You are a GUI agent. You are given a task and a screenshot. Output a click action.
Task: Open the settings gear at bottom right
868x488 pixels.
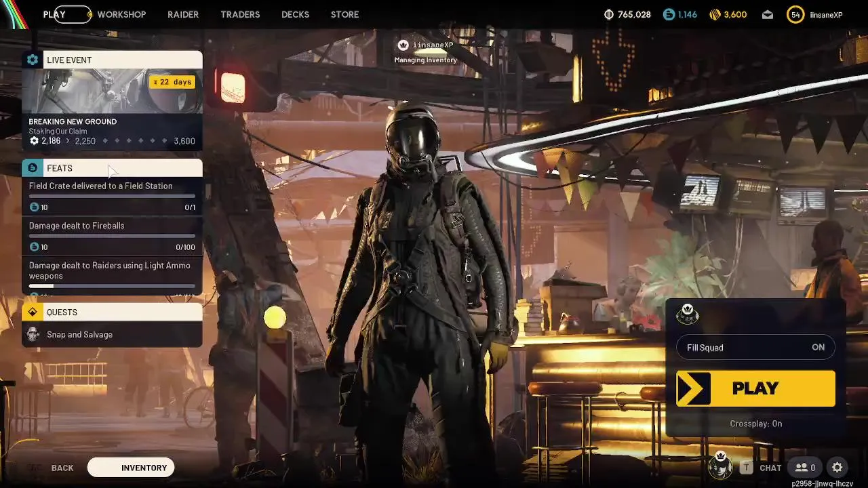pos(837,468)
